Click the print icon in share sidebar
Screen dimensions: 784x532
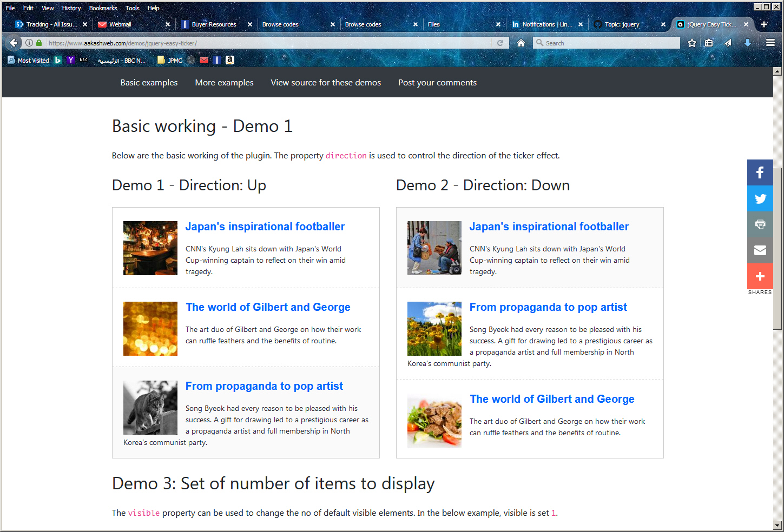pos(760,224)
